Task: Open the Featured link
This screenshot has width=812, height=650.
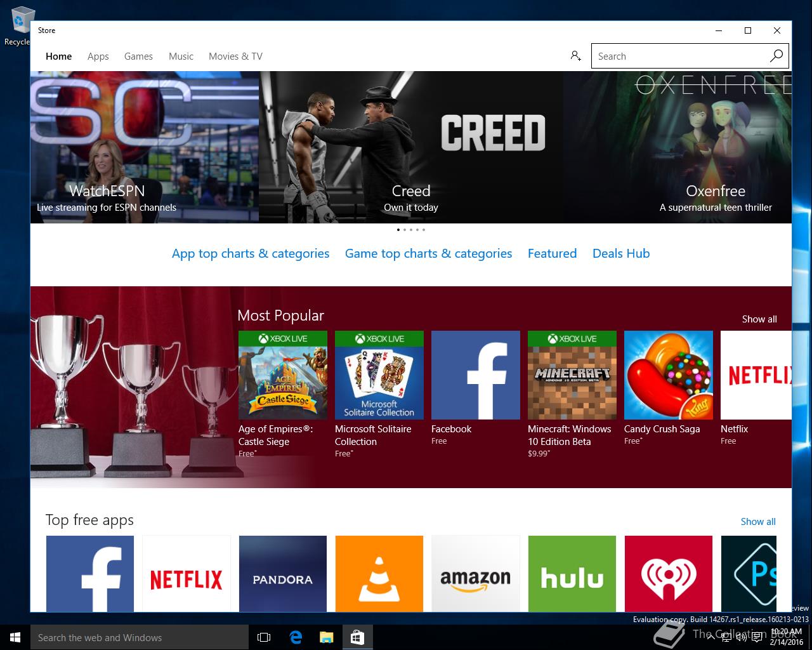Action: coord(552,253)
